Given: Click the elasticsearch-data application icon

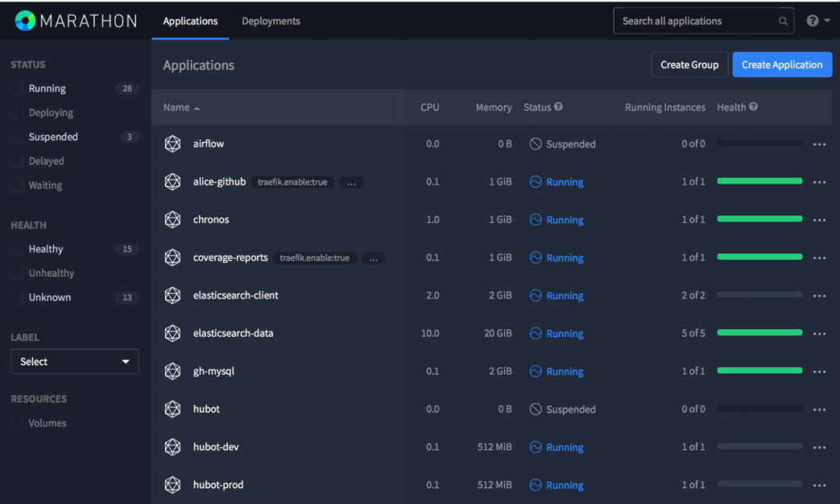Looking at the screenshot, I should (x=173, y=333).
